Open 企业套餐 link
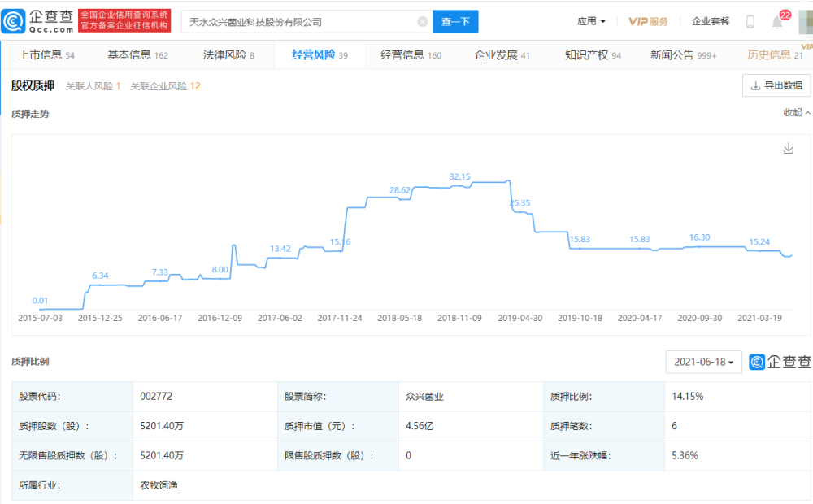Screen dimensions: 813x504 [711, 21]
